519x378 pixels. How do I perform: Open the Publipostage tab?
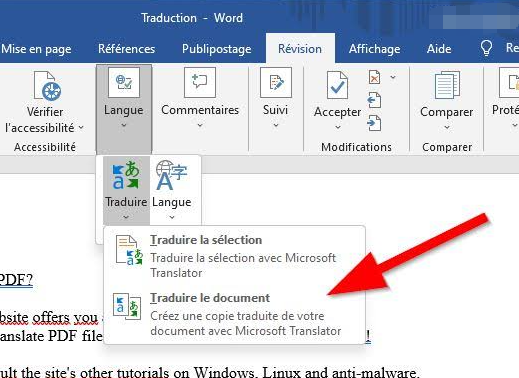[x=217, y=49]
